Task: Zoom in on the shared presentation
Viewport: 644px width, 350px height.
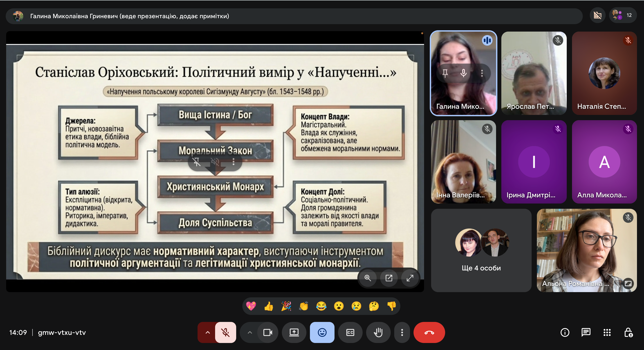Action: 367,278
